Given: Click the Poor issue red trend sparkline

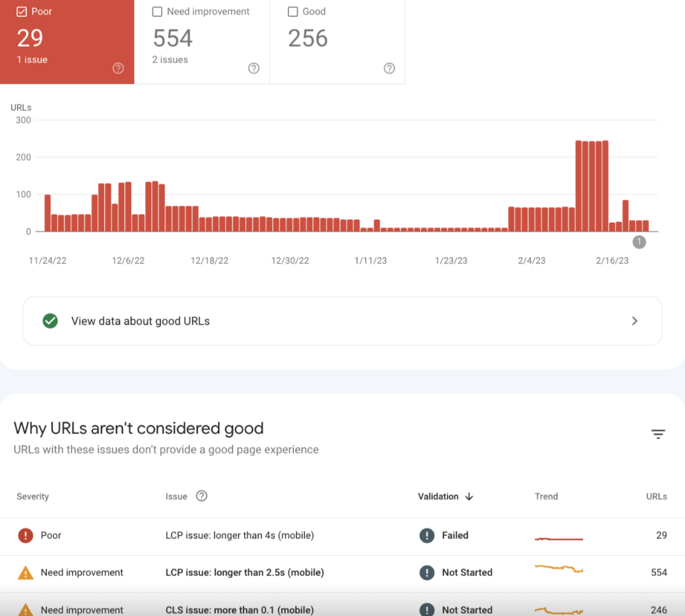Looking at the screenshot, I should pos(559,538).
